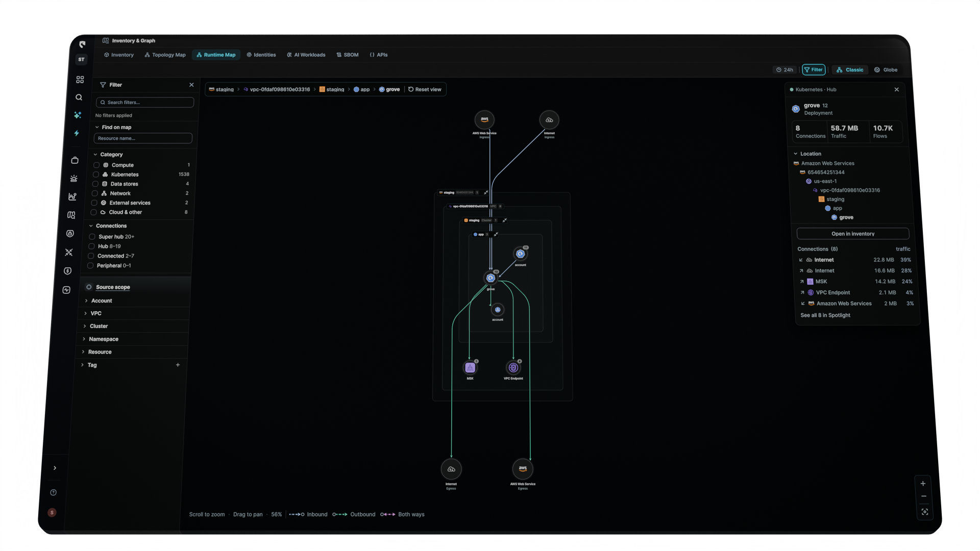Image resolution: width=980 pixels, height=551 pixels.
Task: Click the Resource name input field
Action: (x=143, y=138)
